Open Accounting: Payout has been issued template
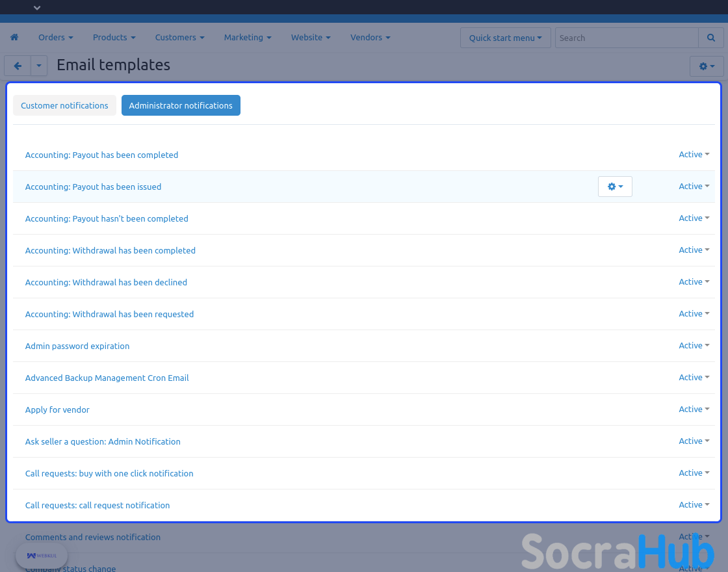The image size is (728, 572). tap(94, 187)
